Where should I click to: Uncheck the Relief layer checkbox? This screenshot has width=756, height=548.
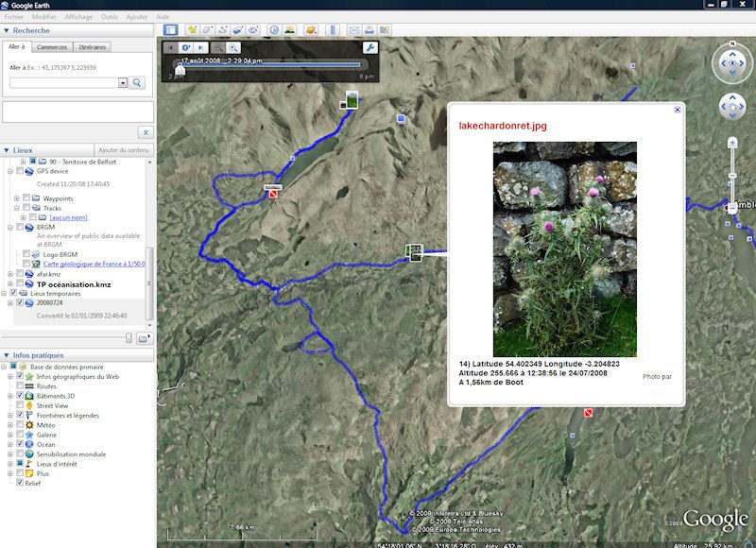point(20,483)
